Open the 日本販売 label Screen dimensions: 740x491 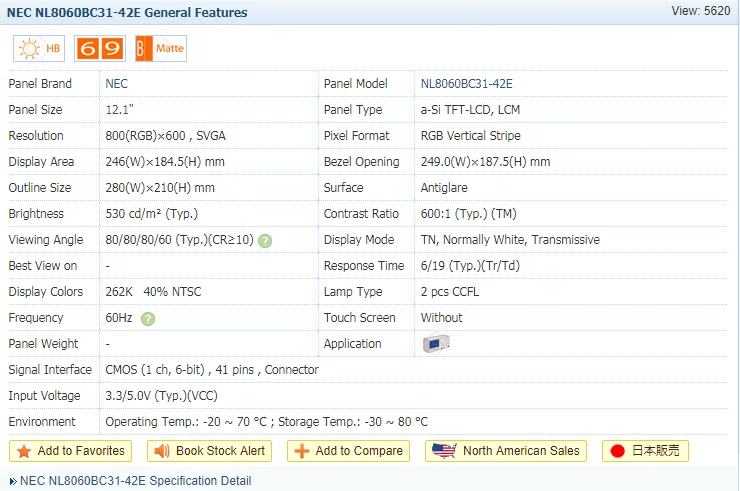click(656, 451)
